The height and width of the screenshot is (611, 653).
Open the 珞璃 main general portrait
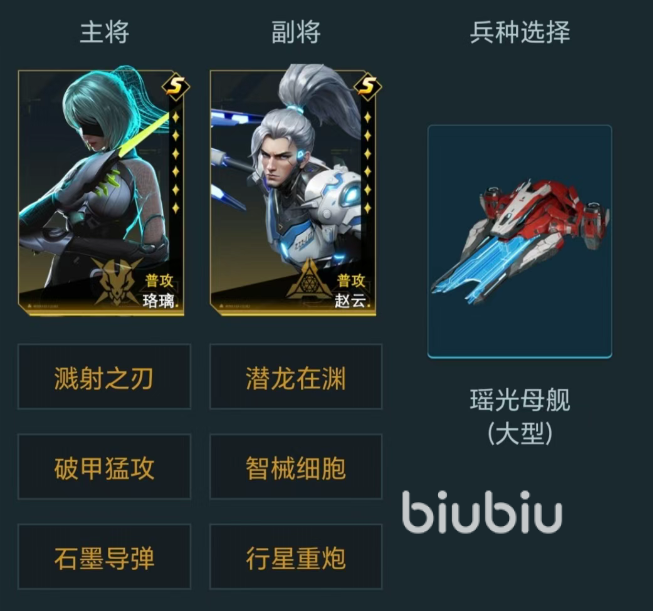[101, 193]
